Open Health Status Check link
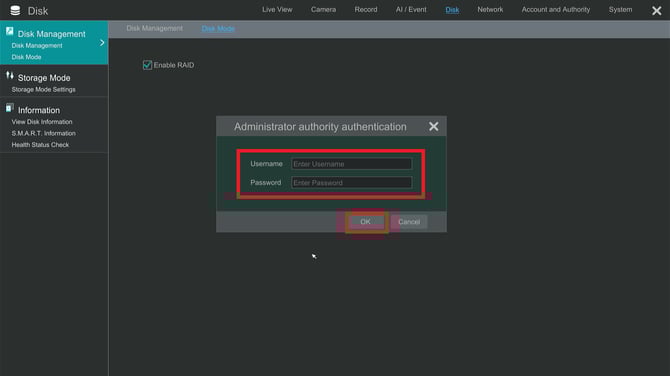 click(x=40, y=145)
